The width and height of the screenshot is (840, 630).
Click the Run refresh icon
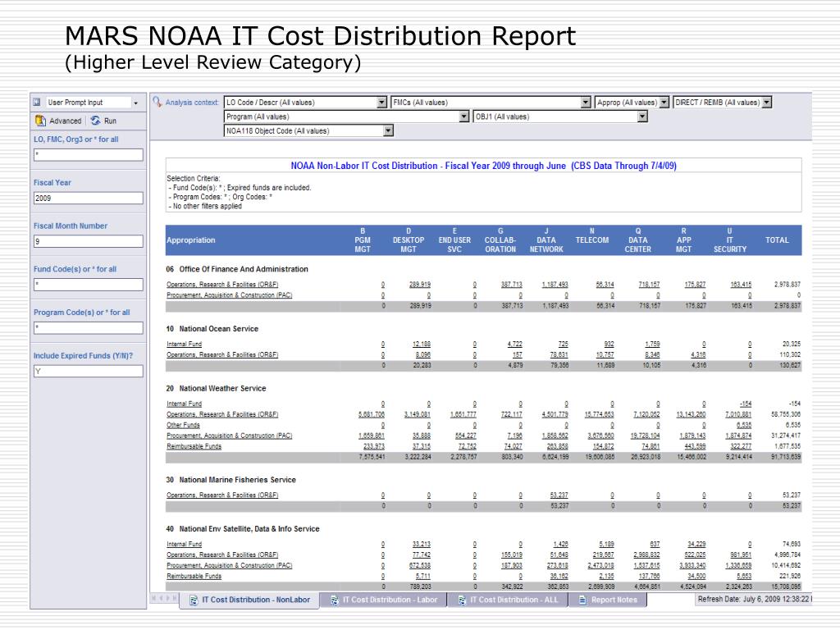(x=95, y=121)
